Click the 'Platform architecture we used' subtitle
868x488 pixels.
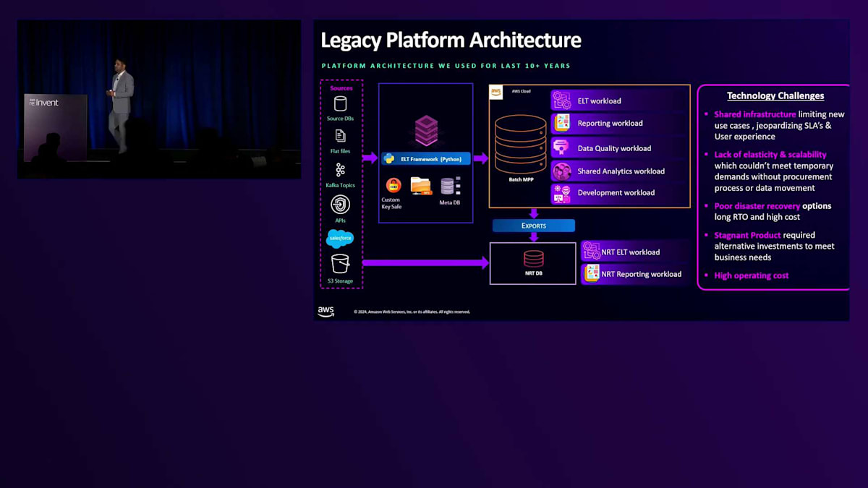pos(446,66)
